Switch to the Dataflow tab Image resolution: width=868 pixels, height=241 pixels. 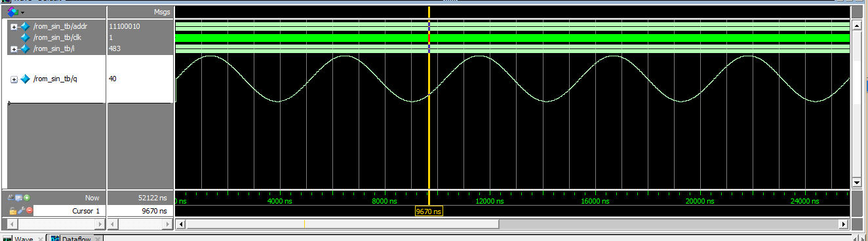pyautogui.click(x=76, y=238)
